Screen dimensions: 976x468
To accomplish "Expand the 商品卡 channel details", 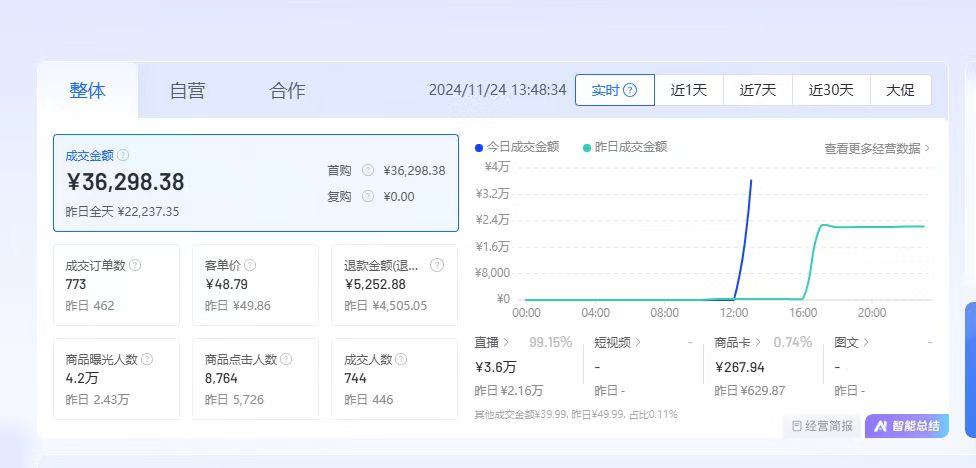I will coord(738,342).
